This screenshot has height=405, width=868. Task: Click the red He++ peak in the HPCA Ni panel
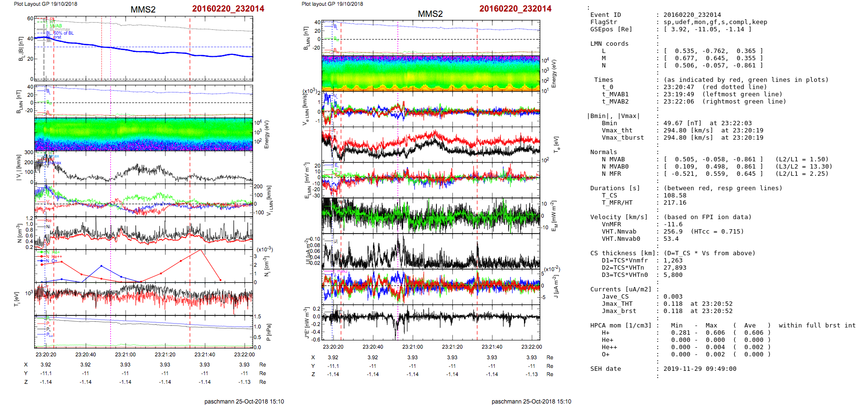201,251
